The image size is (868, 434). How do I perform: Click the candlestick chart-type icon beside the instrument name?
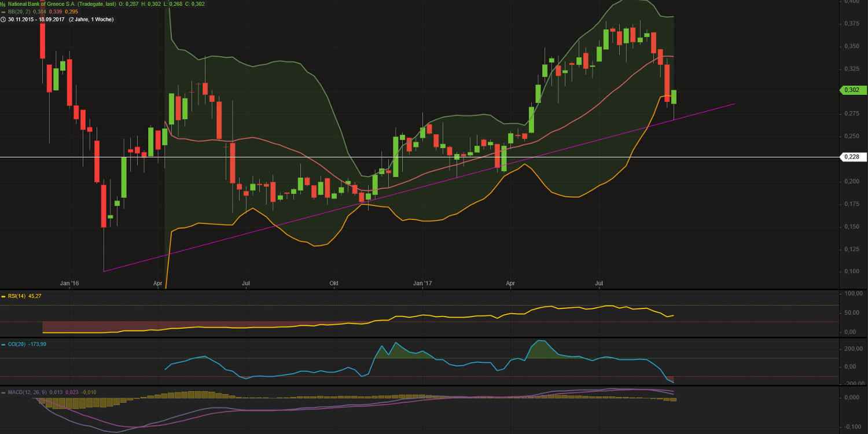[3, 3]
